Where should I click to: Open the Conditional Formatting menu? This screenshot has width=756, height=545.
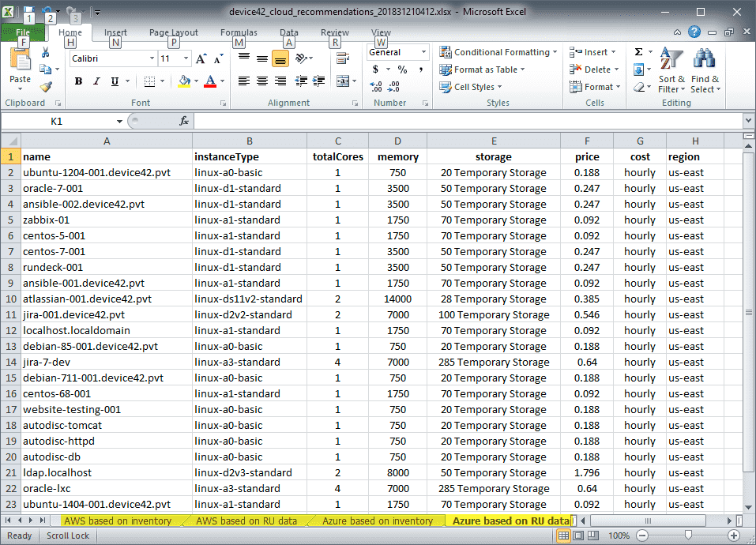(x=498, y=52)
